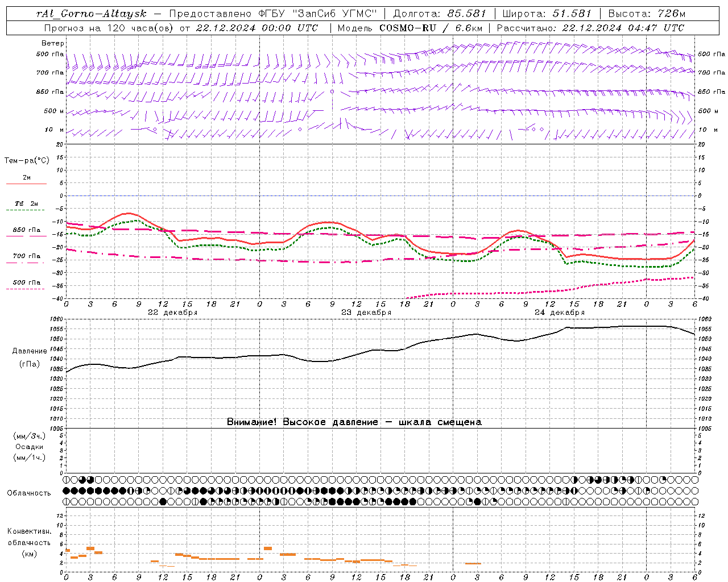Viewport: 728px width, 582px height.
Task: Click the Облачность panel label
Action: click(x=29, y=493)
